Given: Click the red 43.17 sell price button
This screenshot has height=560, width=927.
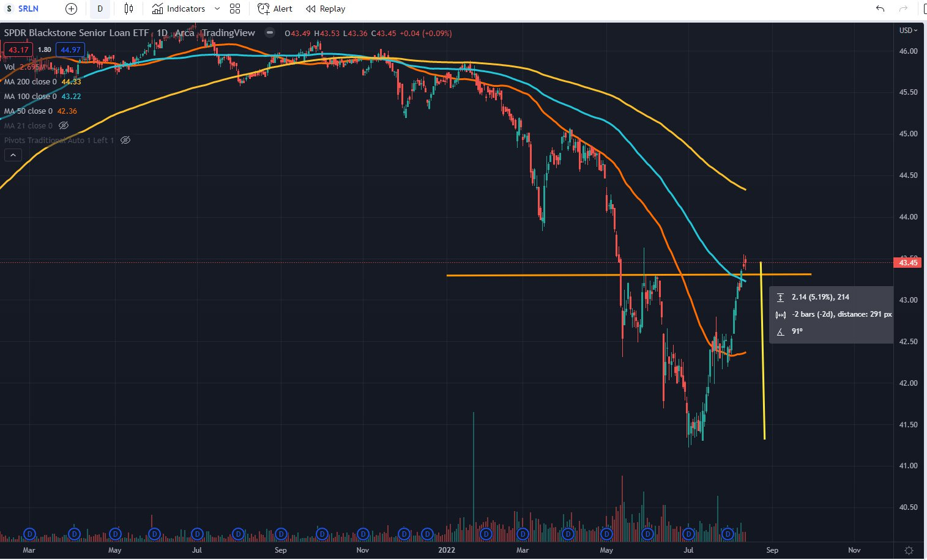Looking at the screenshot, I should pos(19,50).
